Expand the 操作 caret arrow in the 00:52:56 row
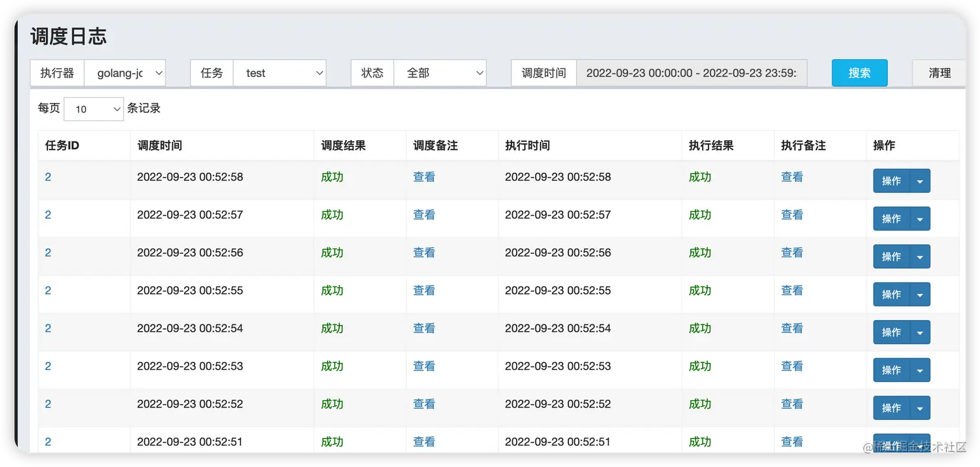 click(920, 256)
